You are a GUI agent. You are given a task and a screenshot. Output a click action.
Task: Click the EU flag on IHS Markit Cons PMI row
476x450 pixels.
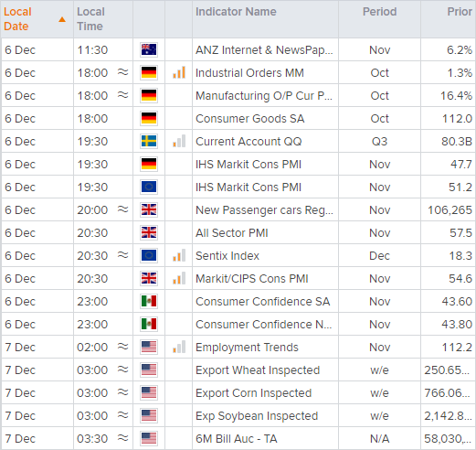[149, 187]
